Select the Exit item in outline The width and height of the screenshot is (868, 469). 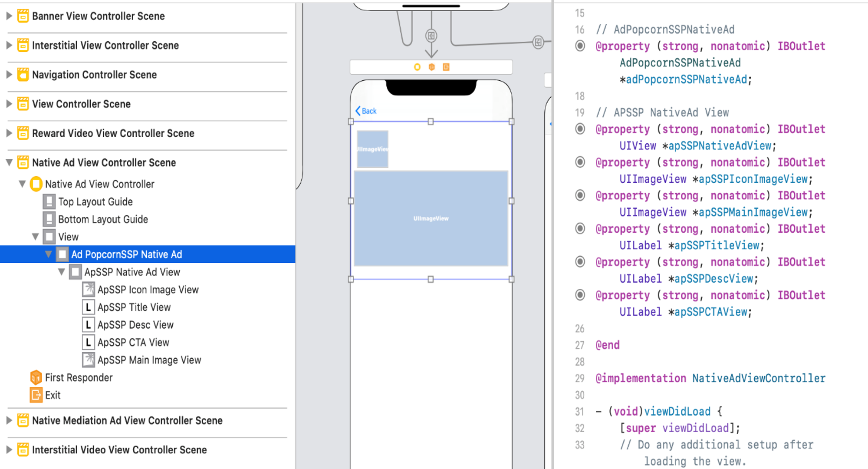tap(53, 395)
